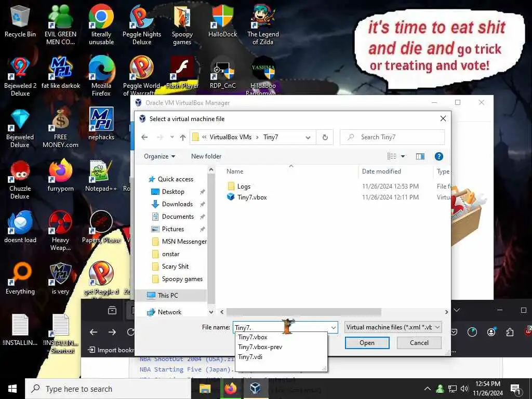The height and width of the screenshot is (399, 532).
Task: Click the File name text field
Action: pos(282,327)
